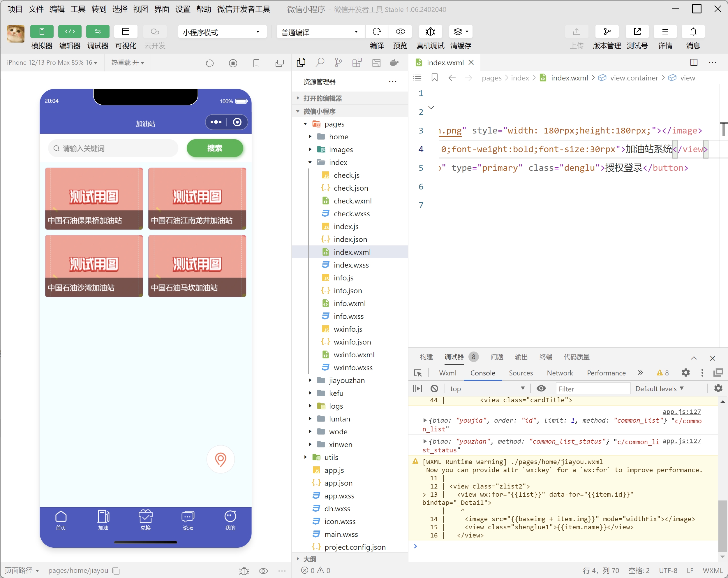Open the 文件 menu
728x578 pixels.
pos(36,9)
